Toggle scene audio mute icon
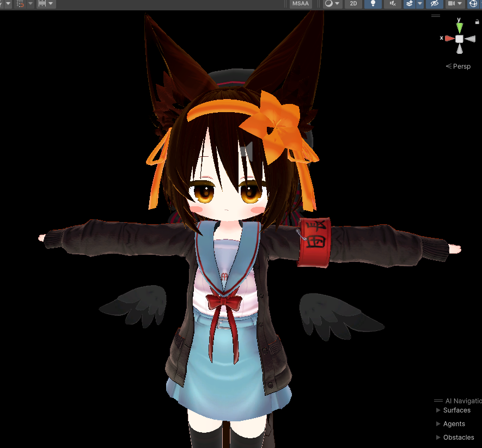 pyautogui.click(x=393, y=4)
